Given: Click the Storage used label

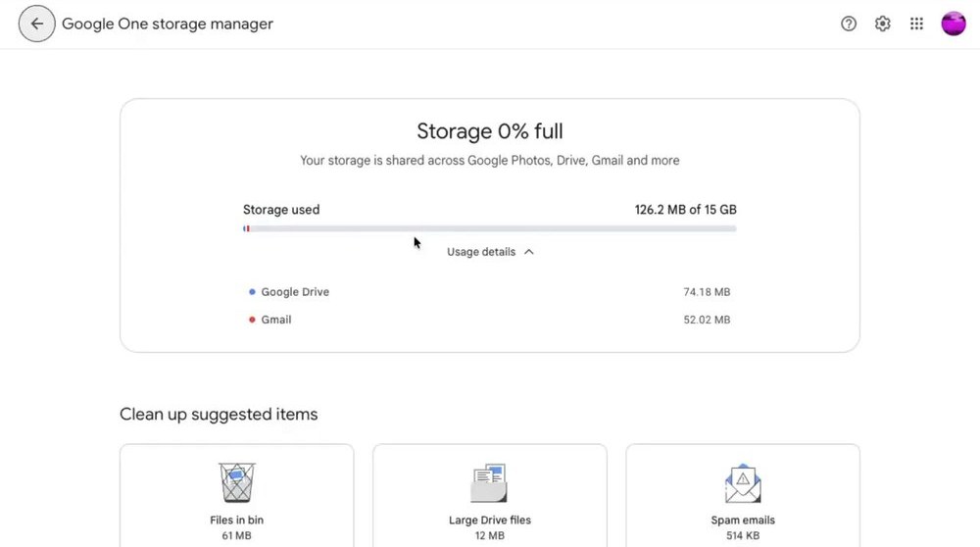Looking at the screenshot, I should coord(281,210).
